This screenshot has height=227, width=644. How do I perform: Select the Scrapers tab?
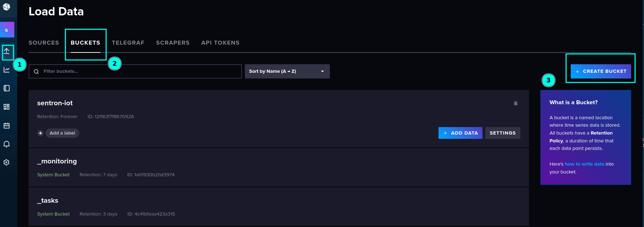pos(173,42)
